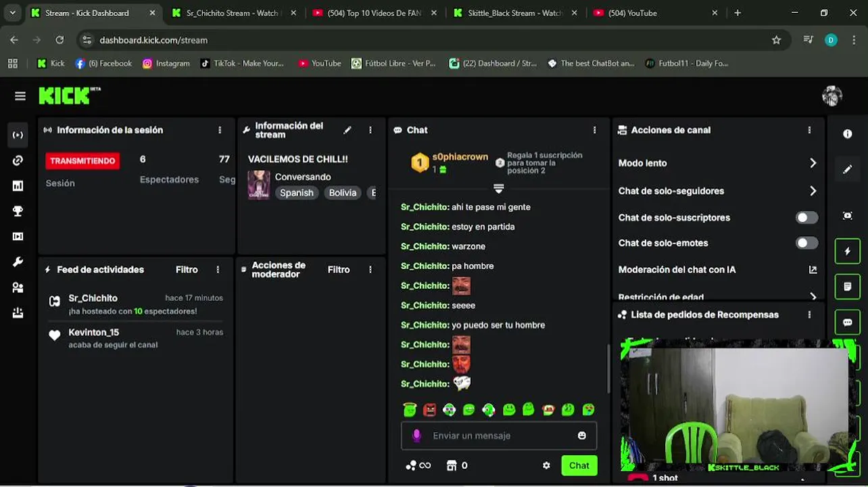Image resolution: width=868 pixels, height=487 pixels.
Task: Expand Restricción de edad settings
Action: 813,296
